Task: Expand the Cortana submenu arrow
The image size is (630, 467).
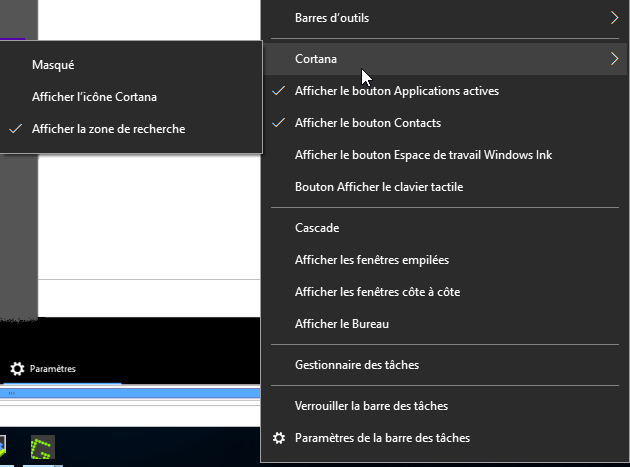Action: [x=614, y=59]
